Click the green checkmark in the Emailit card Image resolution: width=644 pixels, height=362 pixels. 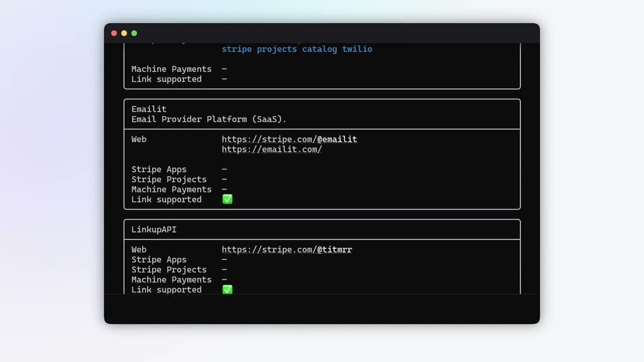coord(227,200)
